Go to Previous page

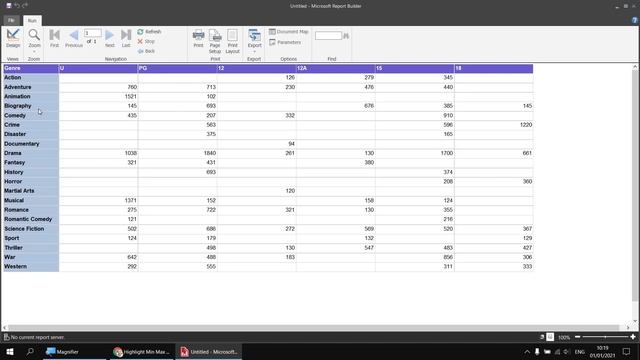tap(74, 38)
